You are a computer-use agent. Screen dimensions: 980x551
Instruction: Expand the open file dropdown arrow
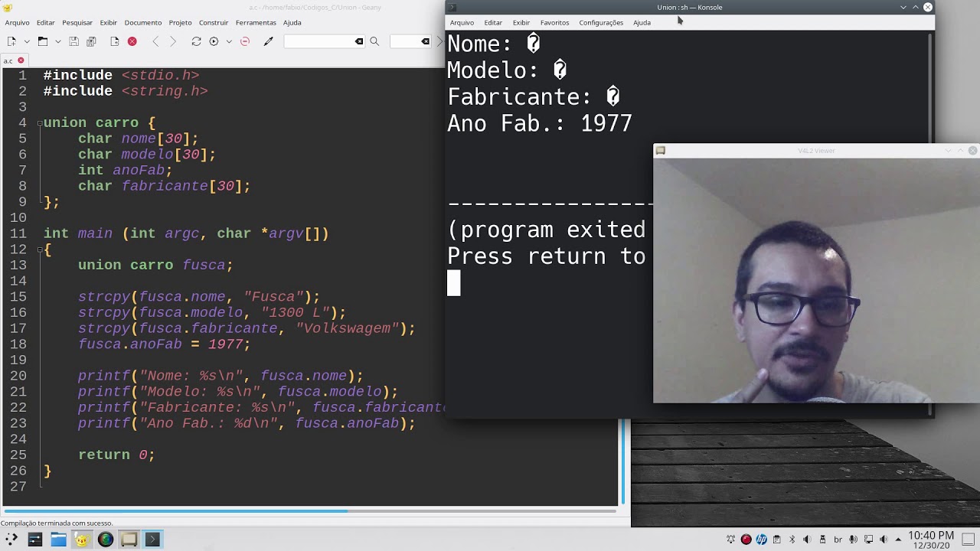(58, 41)
